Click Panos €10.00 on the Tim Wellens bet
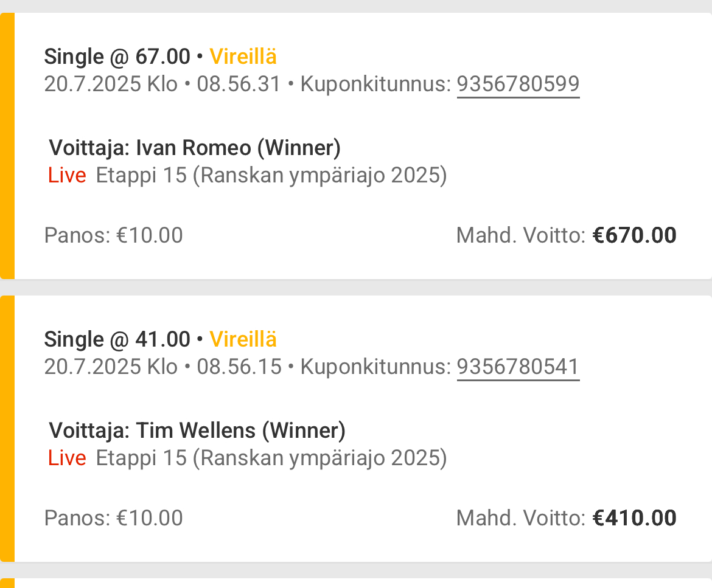The height and width of the screenshot is (588, 712). pyautogui.click(x=113, y=518)
